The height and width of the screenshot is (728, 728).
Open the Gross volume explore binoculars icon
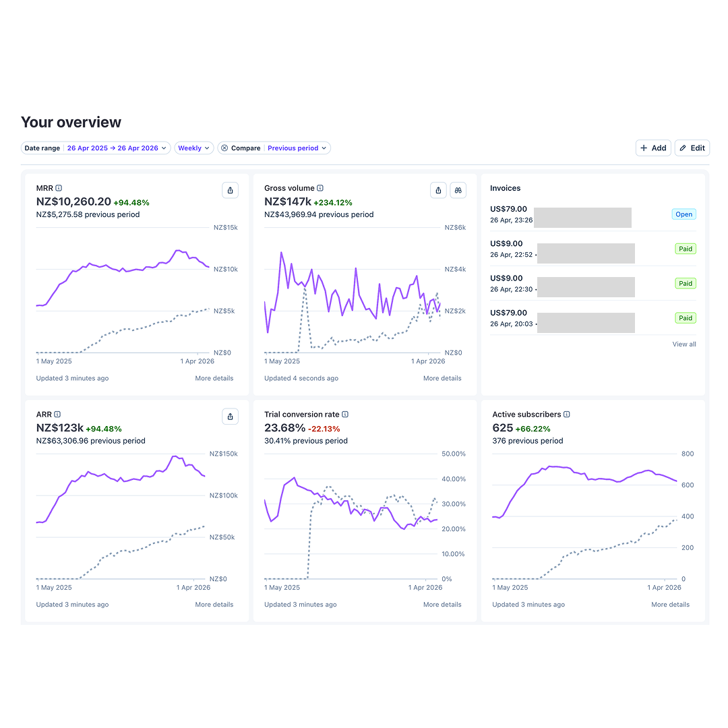tap(458, 190)
